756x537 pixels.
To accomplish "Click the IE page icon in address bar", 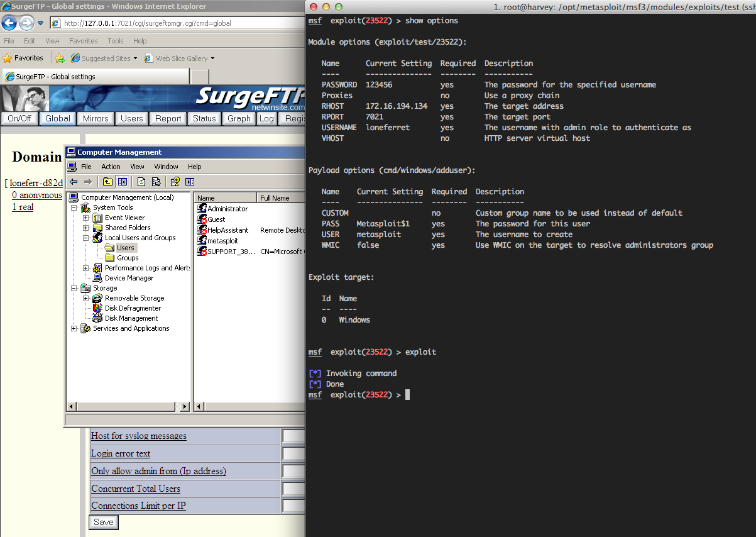I will tap(56, 23).
